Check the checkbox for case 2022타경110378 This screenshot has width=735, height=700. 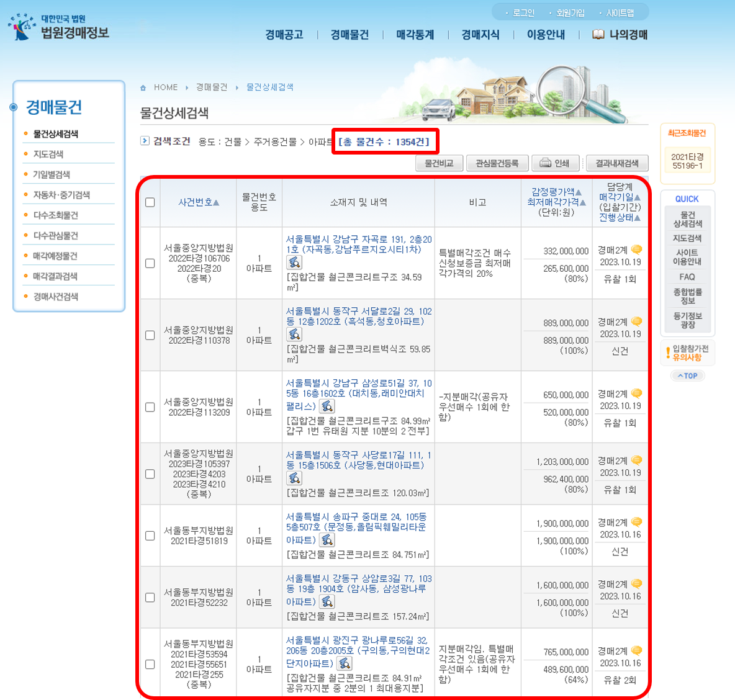click(x=150, y=334)
